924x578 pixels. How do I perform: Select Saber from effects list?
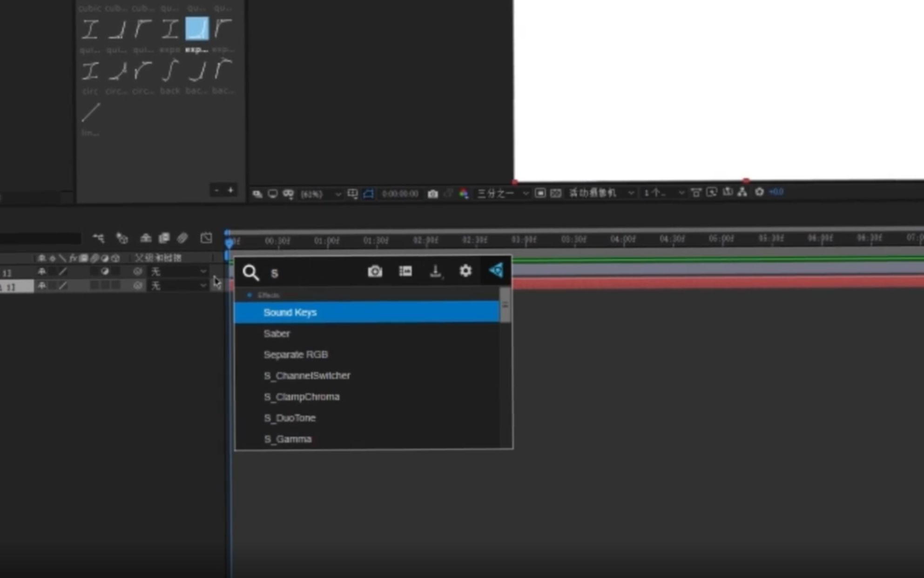(277, 333)
